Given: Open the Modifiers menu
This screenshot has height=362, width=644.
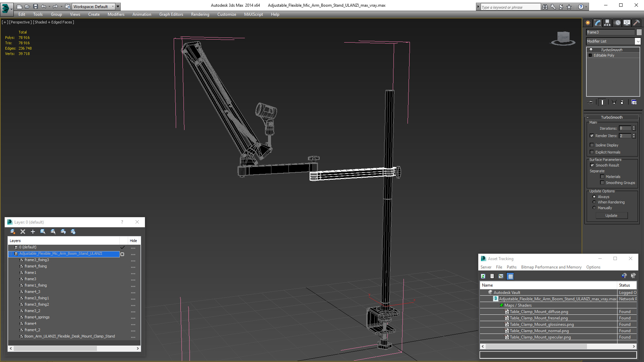Looking at the screenshot, I should point(116,14).
